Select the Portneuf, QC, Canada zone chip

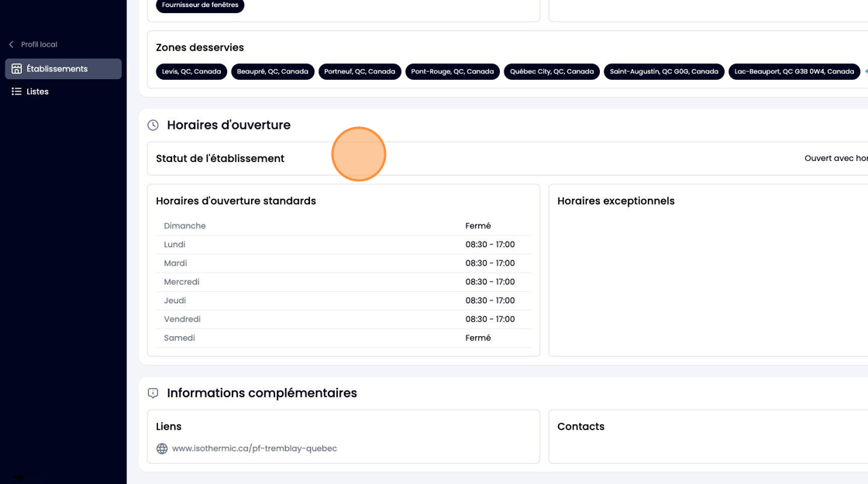360,71
